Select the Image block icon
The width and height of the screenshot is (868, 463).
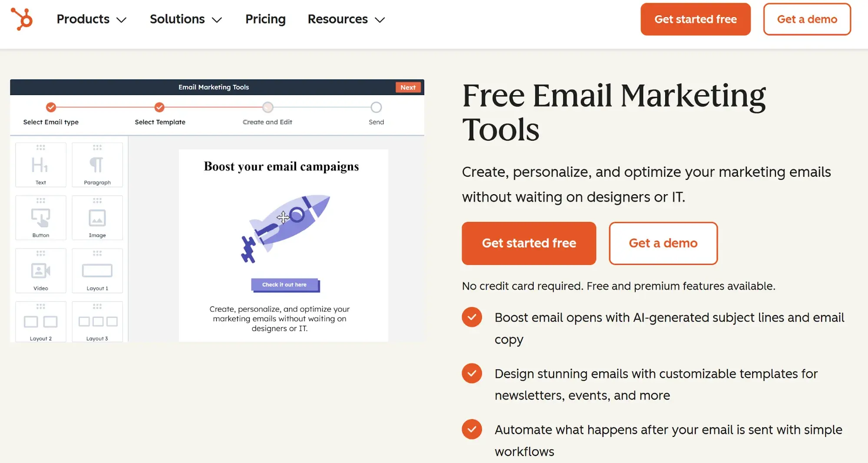click(97, 218)
